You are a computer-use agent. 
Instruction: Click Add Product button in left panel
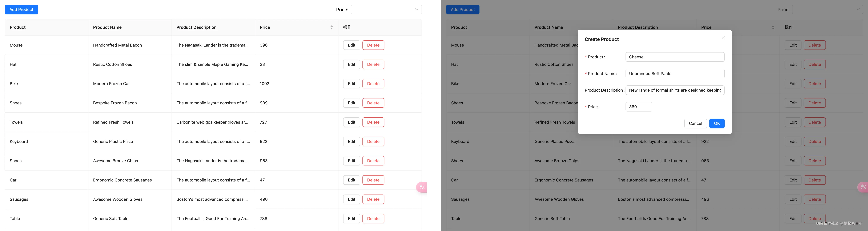pyautogui.click(x=21, y=9)
